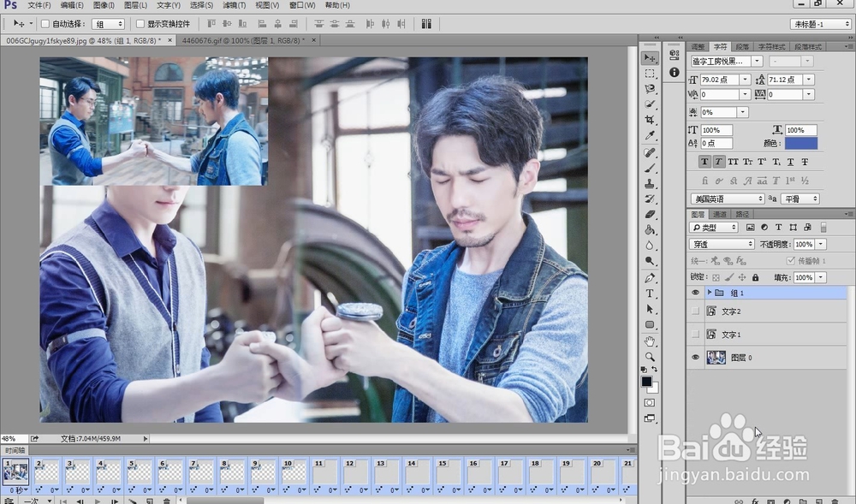Open the language 美国英语 dropdown
This screenshot has height=504, width=856.
[x=728, y=199]
